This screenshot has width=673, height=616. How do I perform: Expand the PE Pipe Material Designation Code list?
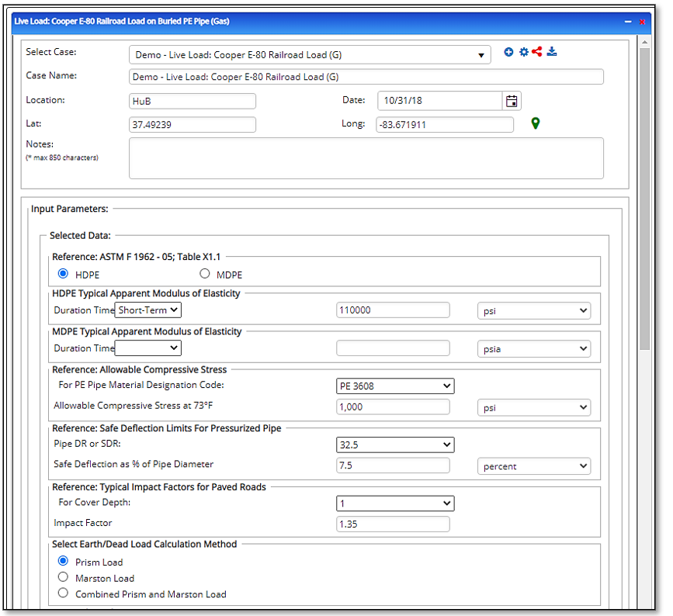tap(395, 386)
